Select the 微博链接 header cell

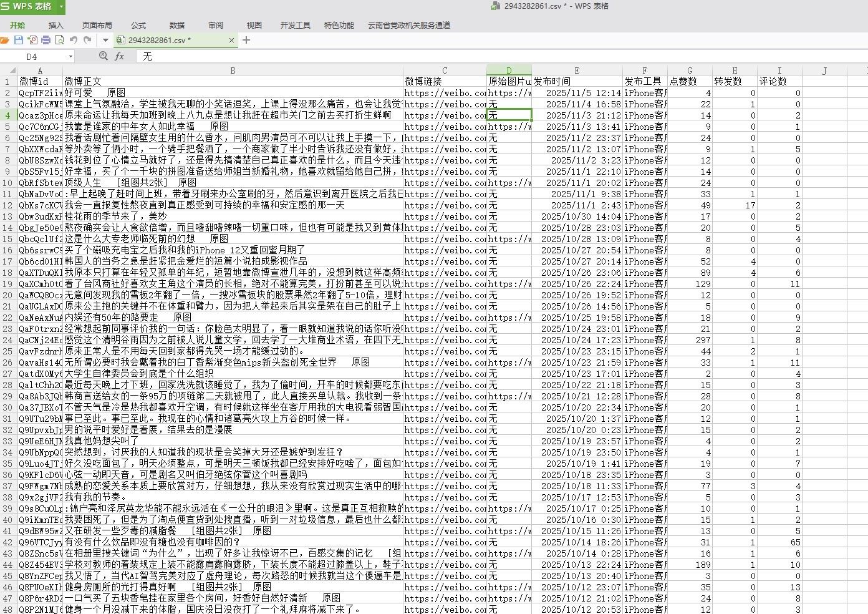pyautogui.click(x=445, y=82)
